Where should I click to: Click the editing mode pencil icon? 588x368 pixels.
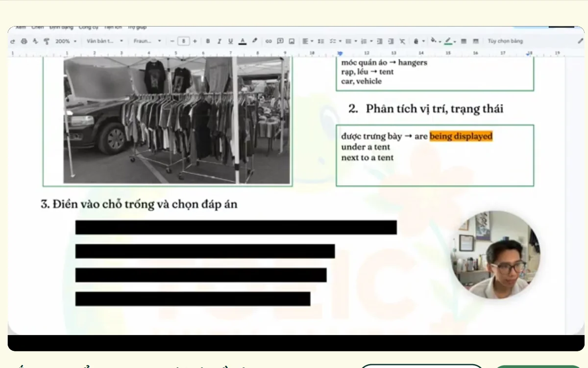coord(581,41)
